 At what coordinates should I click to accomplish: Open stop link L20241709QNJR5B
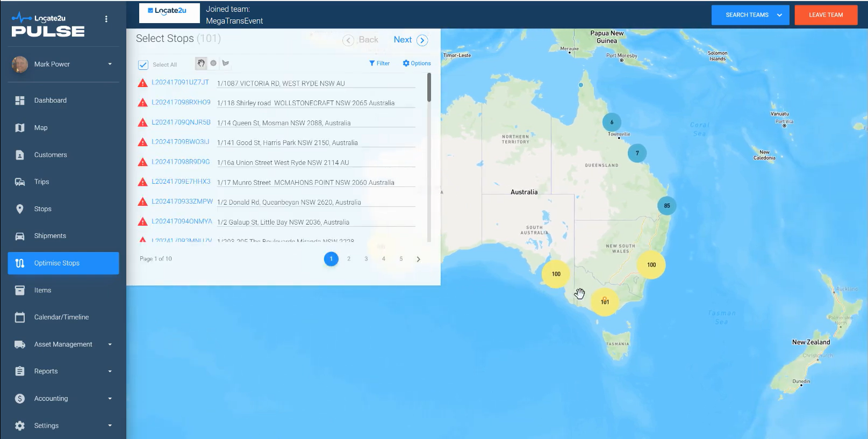(x=181, y=123)
